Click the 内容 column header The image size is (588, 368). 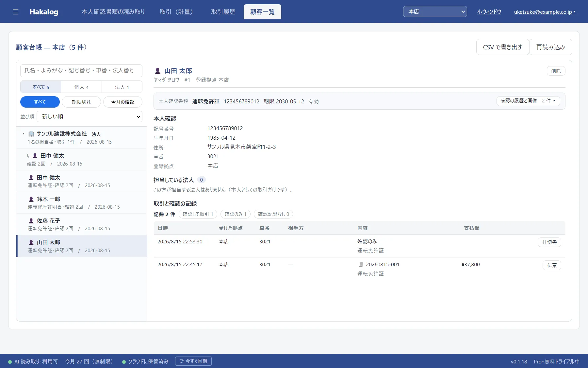click(x=363, y=228)
